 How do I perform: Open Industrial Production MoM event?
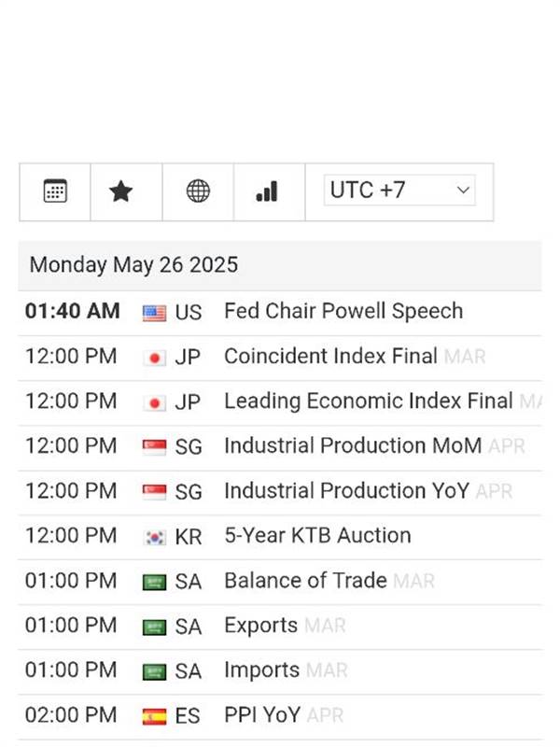(353, 446)
